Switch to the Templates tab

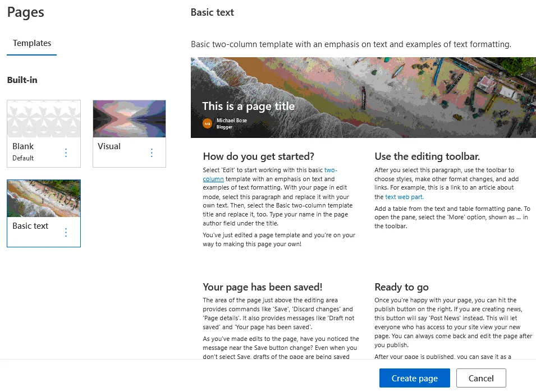[32, 43]
